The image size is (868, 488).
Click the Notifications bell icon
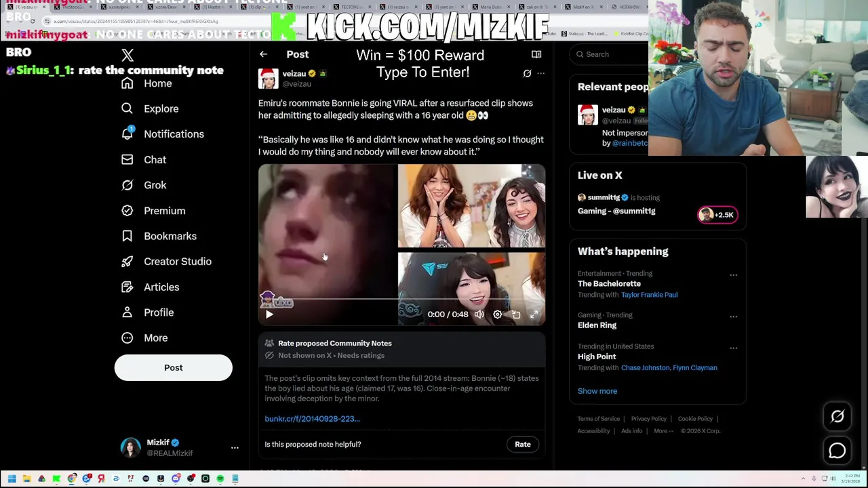(127, 134)
